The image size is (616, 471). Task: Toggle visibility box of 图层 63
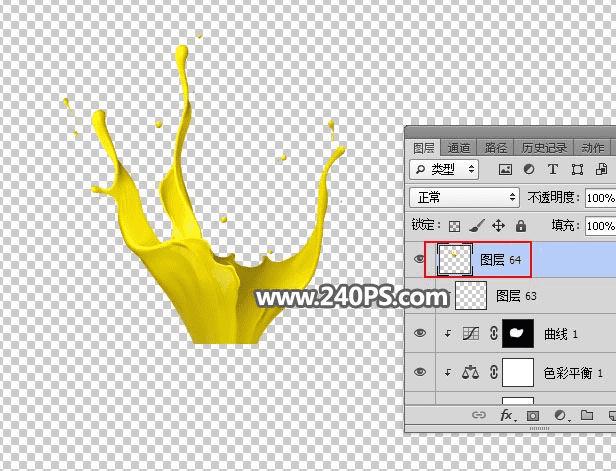pos(420,296)
